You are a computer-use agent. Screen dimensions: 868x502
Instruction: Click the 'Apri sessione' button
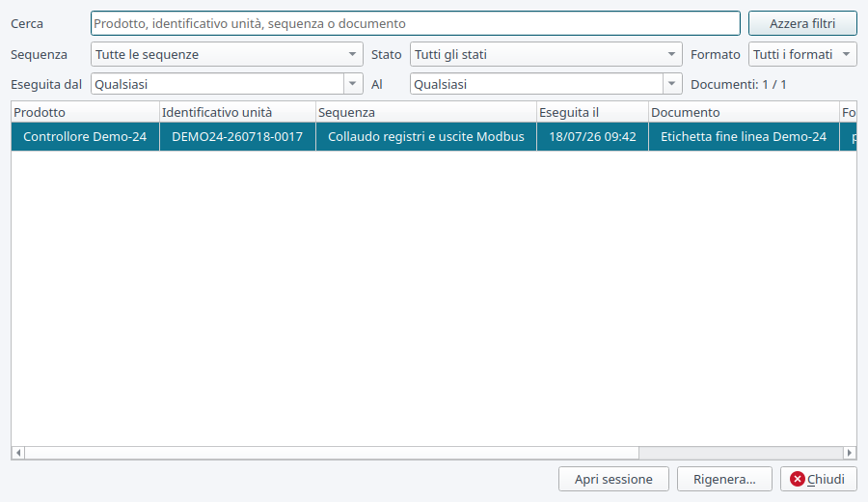click(613, 479)
